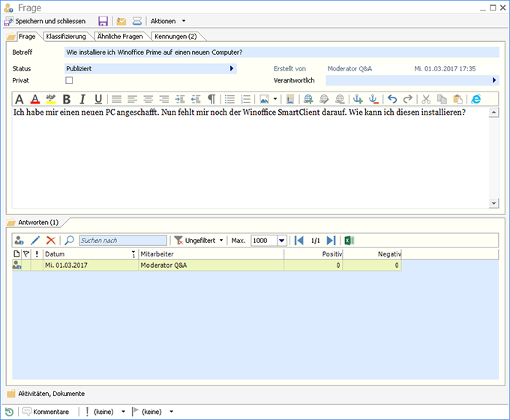The height and width of the screenshot is (420, 510).
Task: Export answers list to Excel
Action: click(x=349, y=241)
